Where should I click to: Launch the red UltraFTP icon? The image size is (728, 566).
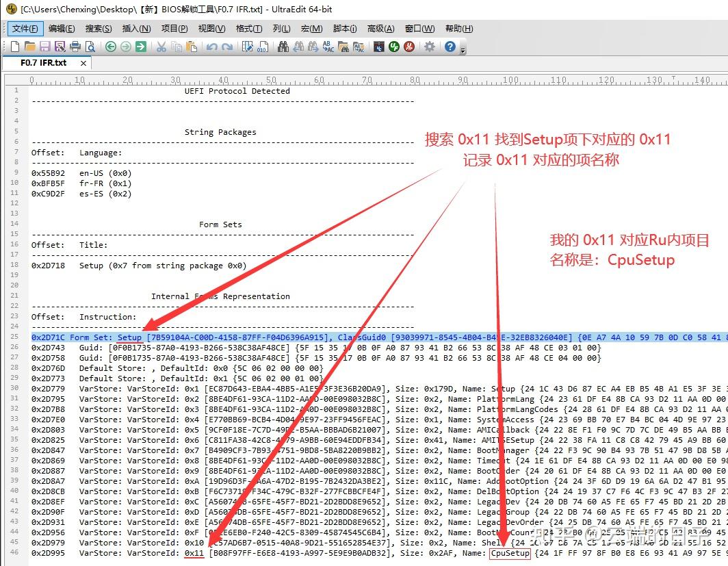tap(409, 47)
